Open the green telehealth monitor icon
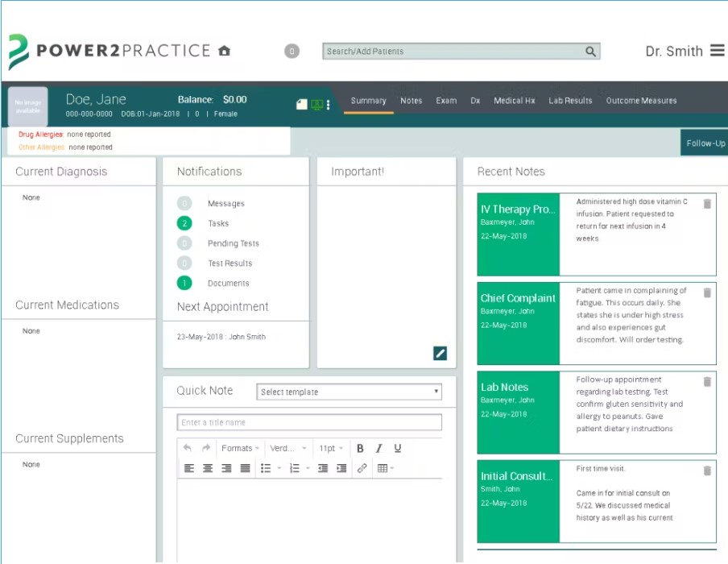The width and height of the screenshot is (728, 564). [316, 104]
